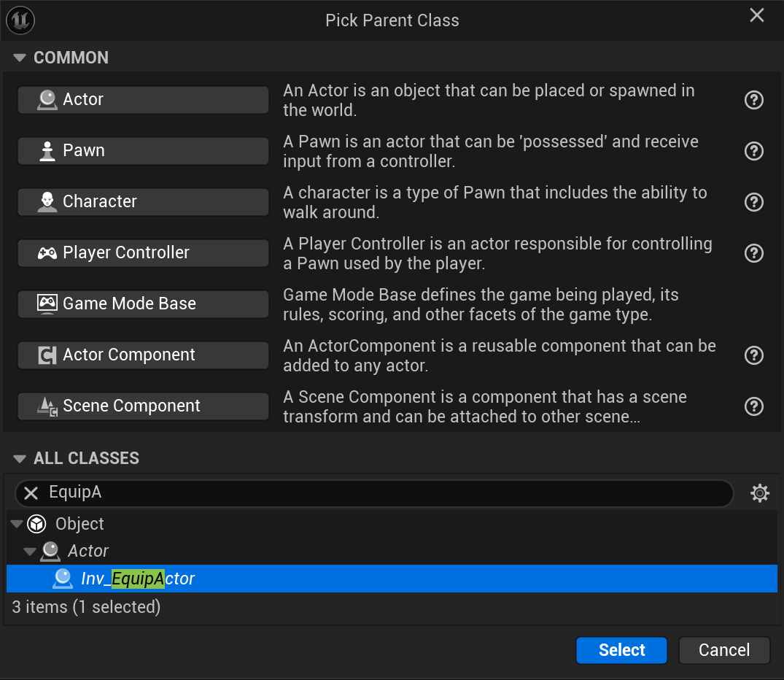Collapse the All Classes section
784x680 pixels.
[x=20, y=458]
